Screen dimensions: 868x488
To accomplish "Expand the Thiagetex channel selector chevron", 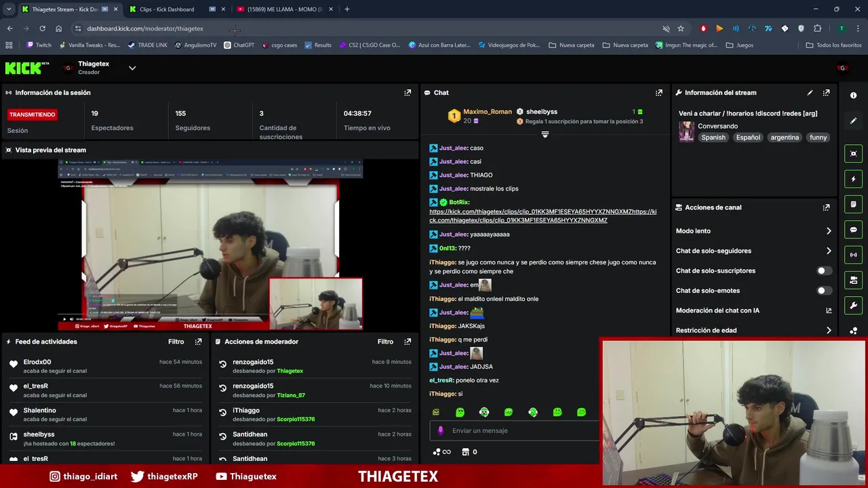I will pos(132,68).
